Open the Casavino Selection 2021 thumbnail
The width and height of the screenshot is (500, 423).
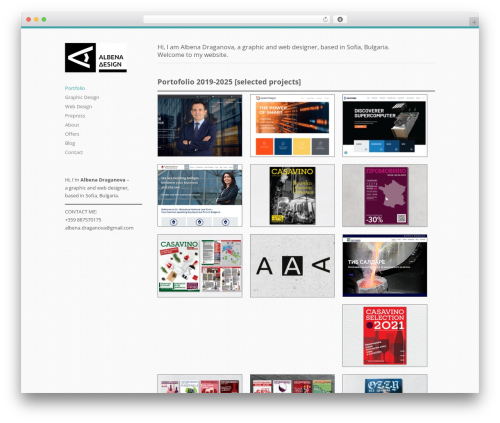click(385, 335)
